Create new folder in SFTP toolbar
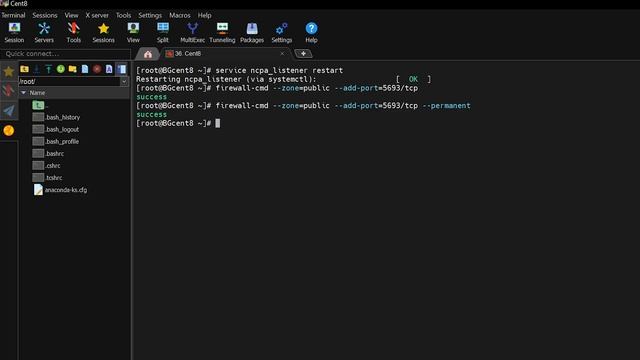Screen dimensions: 640x360 coord(73,69)
